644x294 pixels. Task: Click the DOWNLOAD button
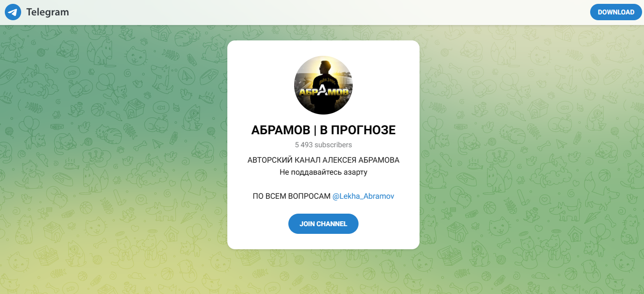[616, 12]
